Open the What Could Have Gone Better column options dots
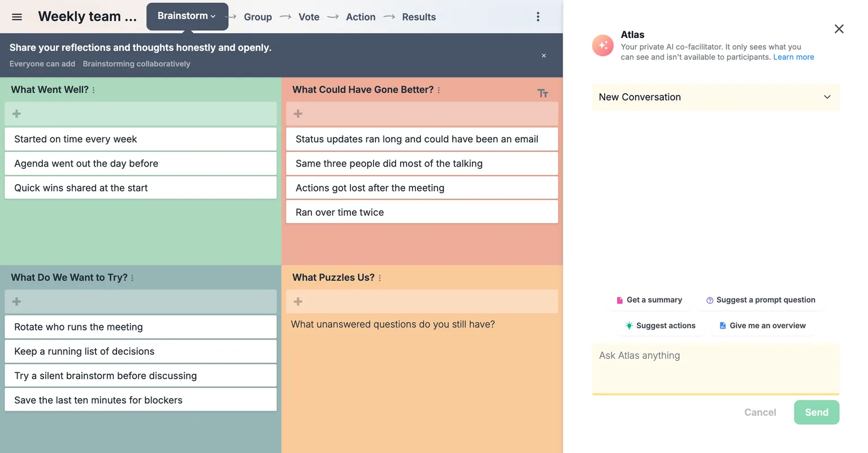 point(439,90)
